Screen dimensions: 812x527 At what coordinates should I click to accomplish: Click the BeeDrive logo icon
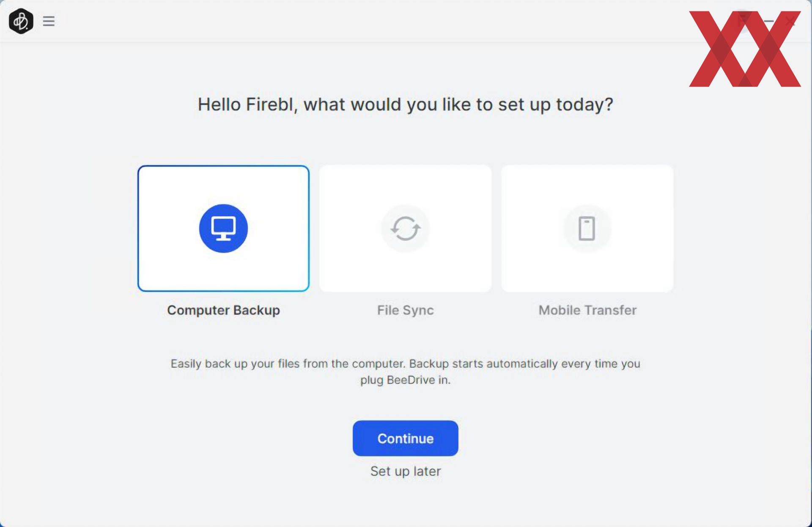21,21
